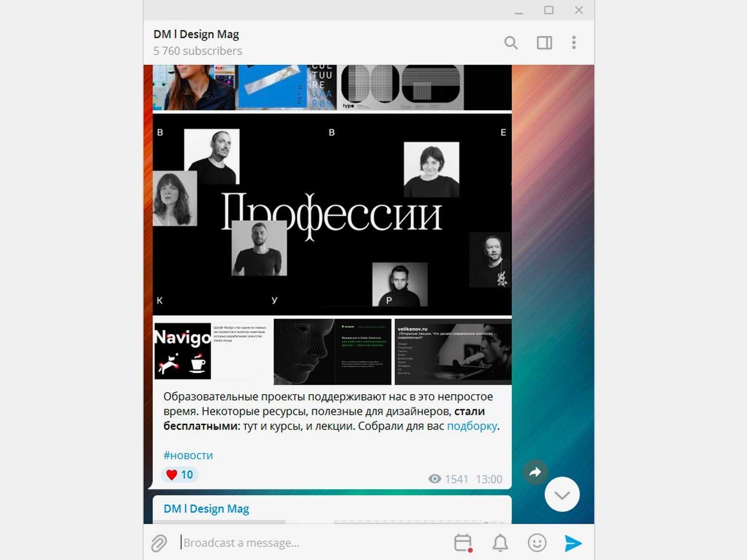The height and width of the screenshot is (560, 747).
Task: Open the emoji picker
Action: pos(536,543)
